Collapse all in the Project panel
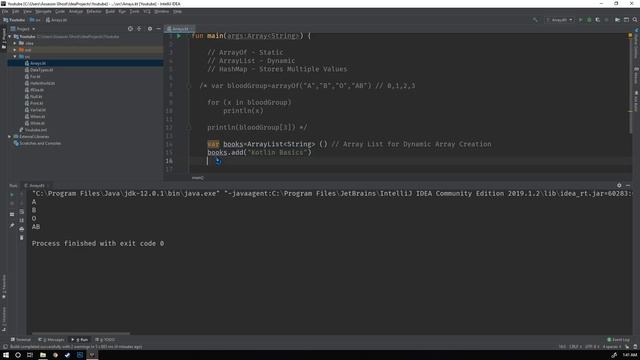Screen dimensions: 640x360 point(139,29)
